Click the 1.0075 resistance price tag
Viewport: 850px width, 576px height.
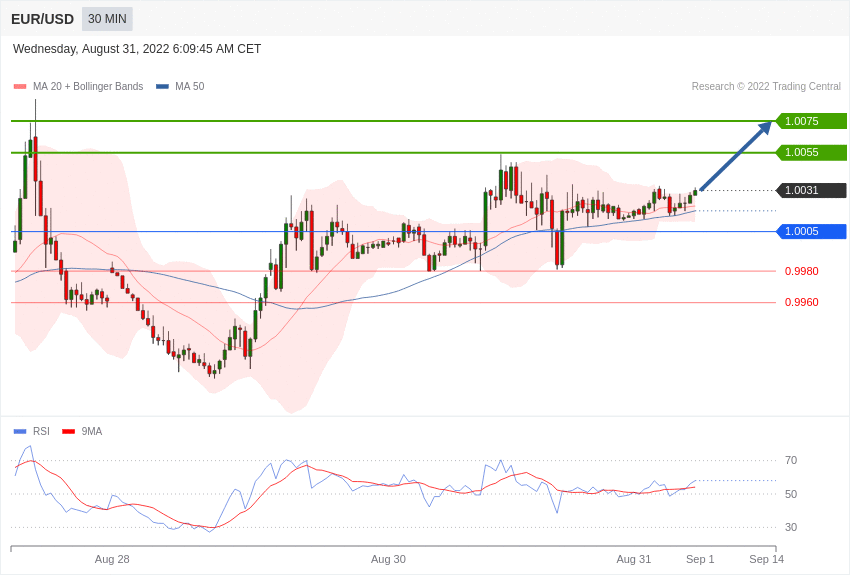(x=811, y=121)
